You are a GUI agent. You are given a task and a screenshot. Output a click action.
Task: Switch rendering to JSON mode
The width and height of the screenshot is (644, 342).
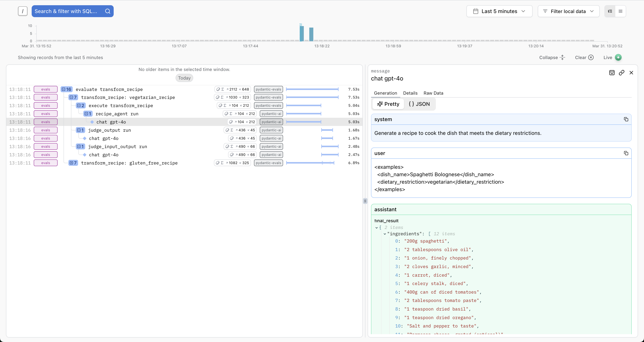click(419, 104)
